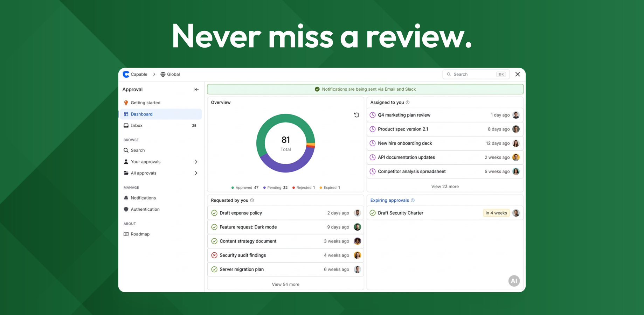Click the donut chart total 81
The width and height of the screenshot is (644, 315).
285,140
